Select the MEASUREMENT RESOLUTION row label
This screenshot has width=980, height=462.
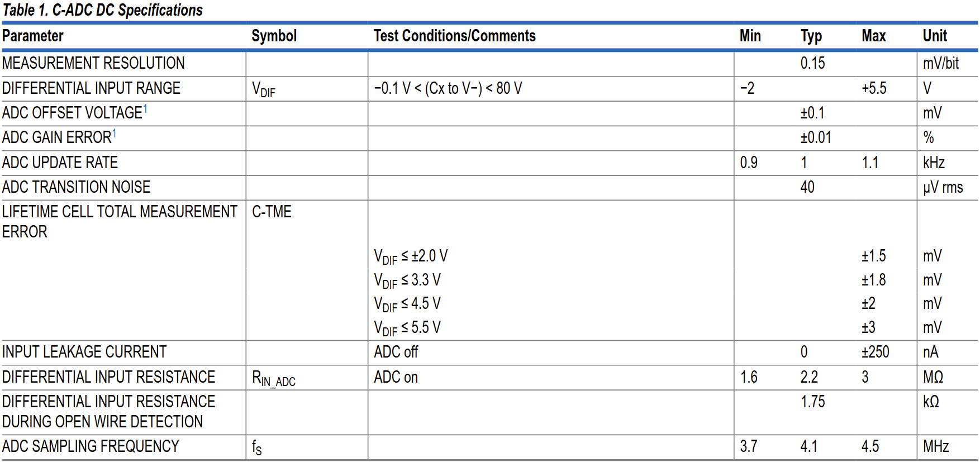point(93,63)
